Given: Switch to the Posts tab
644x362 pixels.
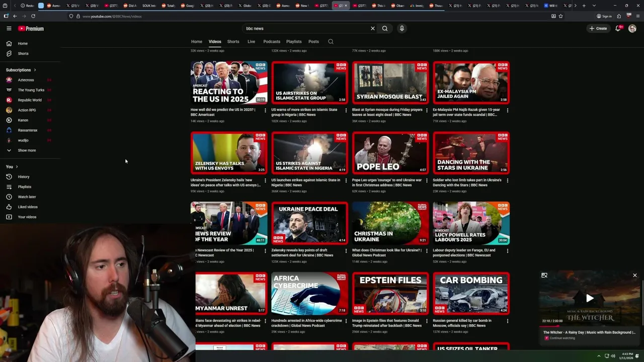Looking at the screenshot, I should [x=313, y=42].
